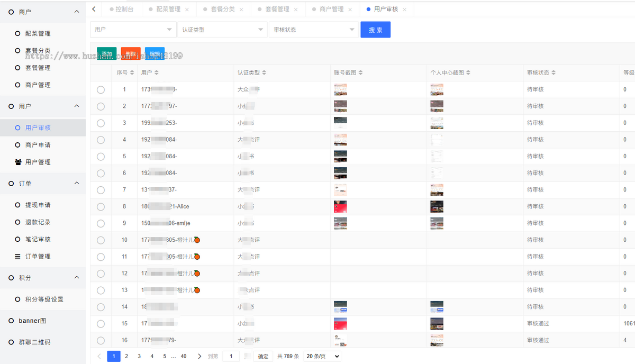Open the 审核状态 dropdown filter
This screenshot has width=635, height=364.
(x=313, y=30)
